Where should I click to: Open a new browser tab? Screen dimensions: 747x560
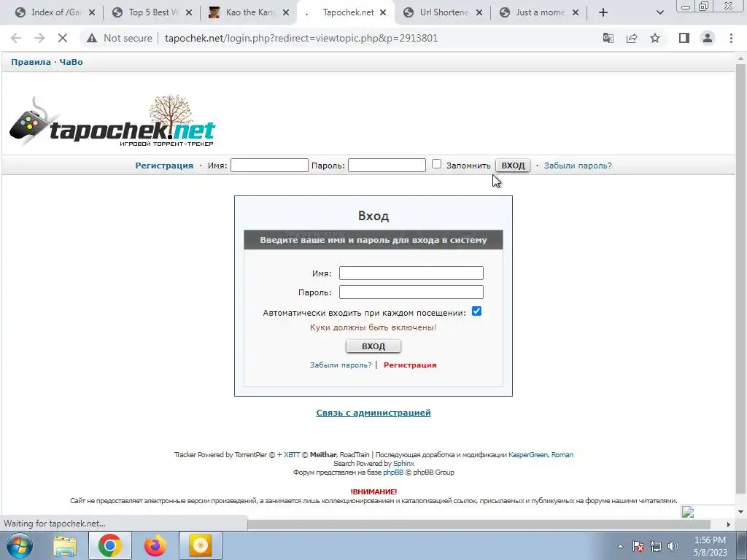pyautogui.click(x=603, y=12)
